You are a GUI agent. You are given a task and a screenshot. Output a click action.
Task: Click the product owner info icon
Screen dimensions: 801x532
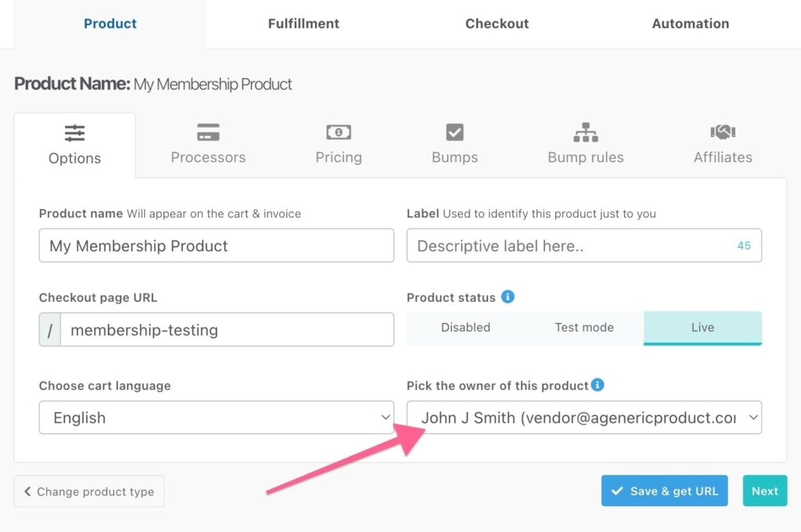(x=598, y=385)
